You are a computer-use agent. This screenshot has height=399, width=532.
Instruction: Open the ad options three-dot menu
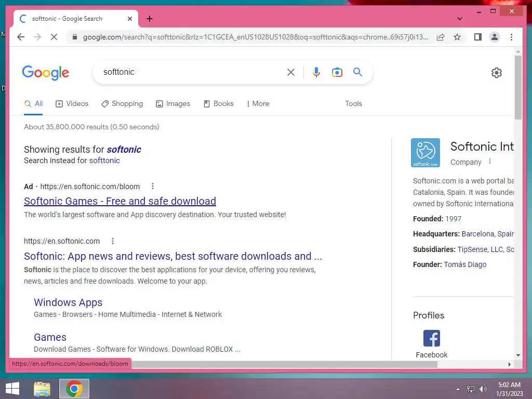[x=153, y=187]
